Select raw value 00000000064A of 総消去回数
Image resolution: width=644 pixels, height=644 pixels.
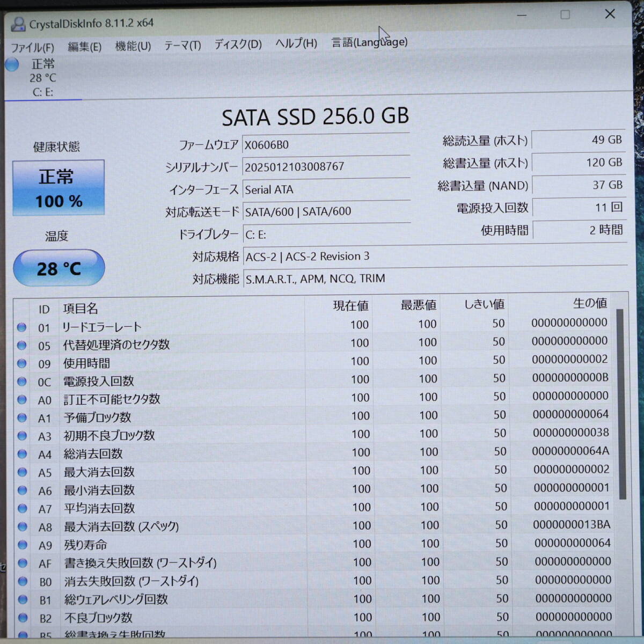pos(570,451)
